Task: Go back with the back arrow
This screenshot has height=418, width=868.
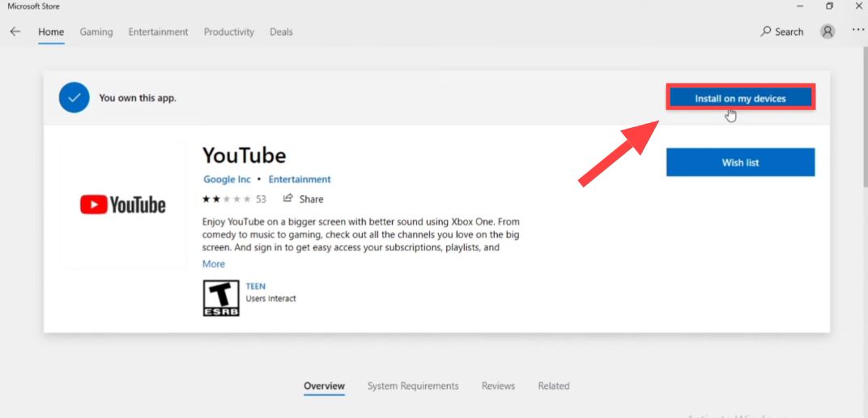Action: 15,32
